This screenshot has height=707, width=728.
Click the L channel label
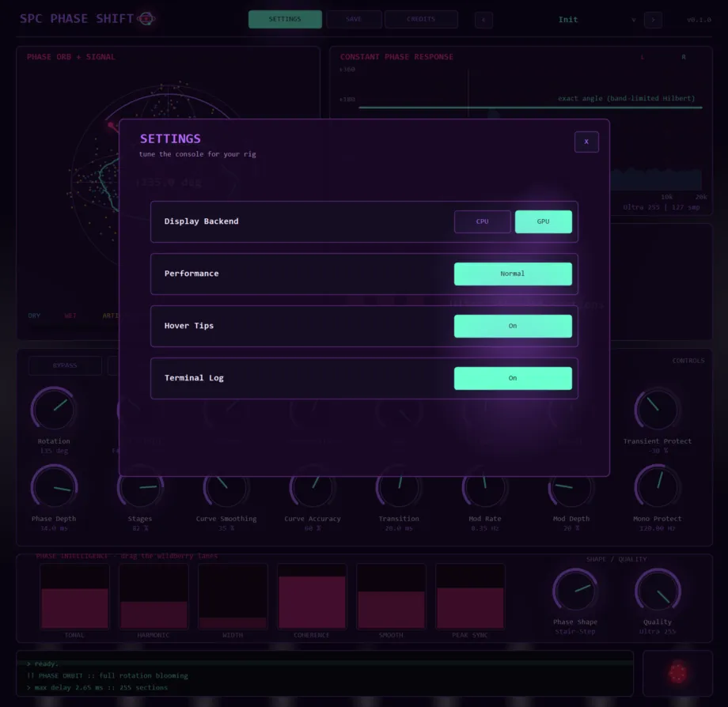[642, 57]
